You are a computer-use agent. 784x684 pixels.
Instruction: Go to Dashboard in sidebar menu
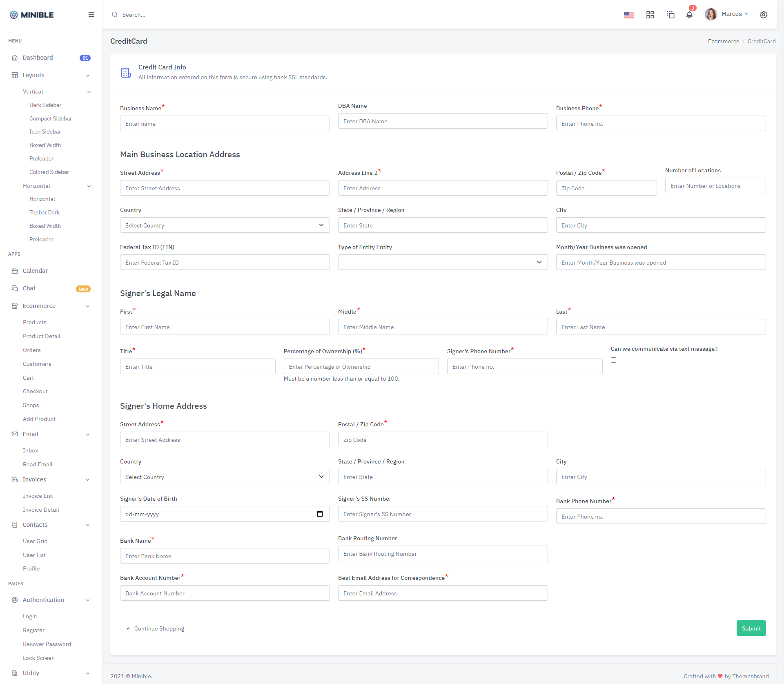pyautogui.click(x=38, y=58)
